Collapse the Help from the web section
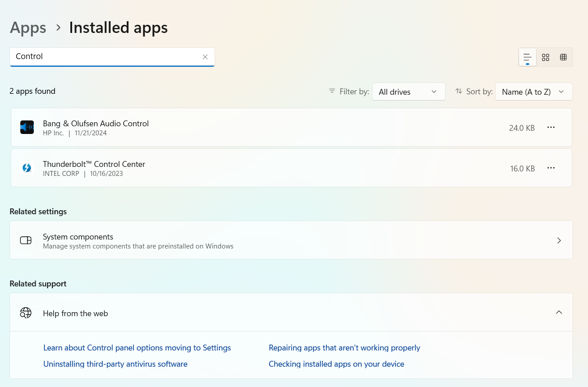 [x=559, y=312]
